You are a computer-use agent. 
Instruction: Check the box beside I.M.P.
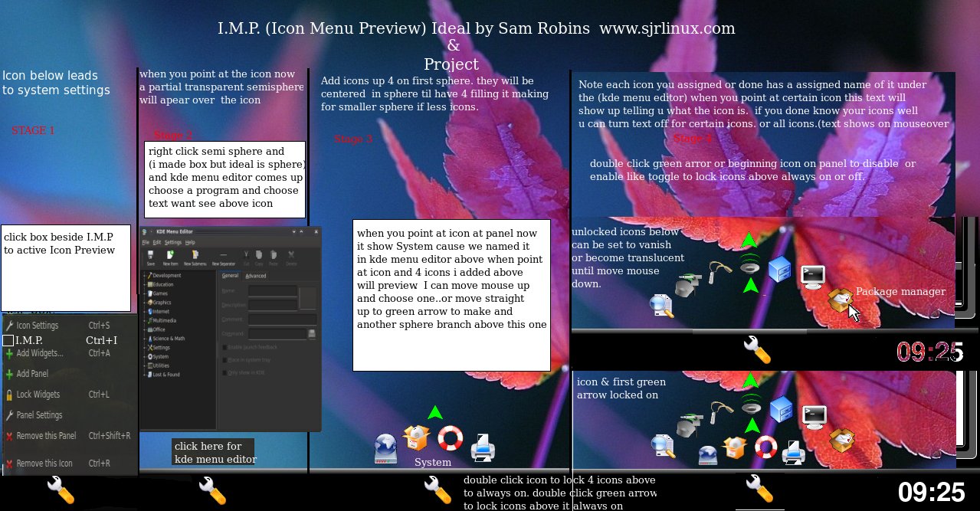[x=8, y=340]
